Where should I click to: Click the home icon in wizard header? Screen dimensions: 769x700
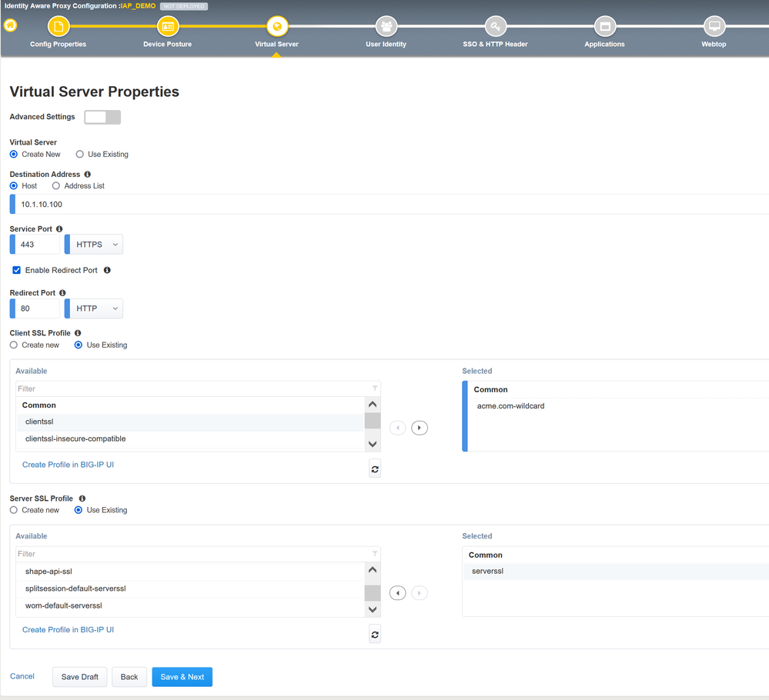point(10,25)
